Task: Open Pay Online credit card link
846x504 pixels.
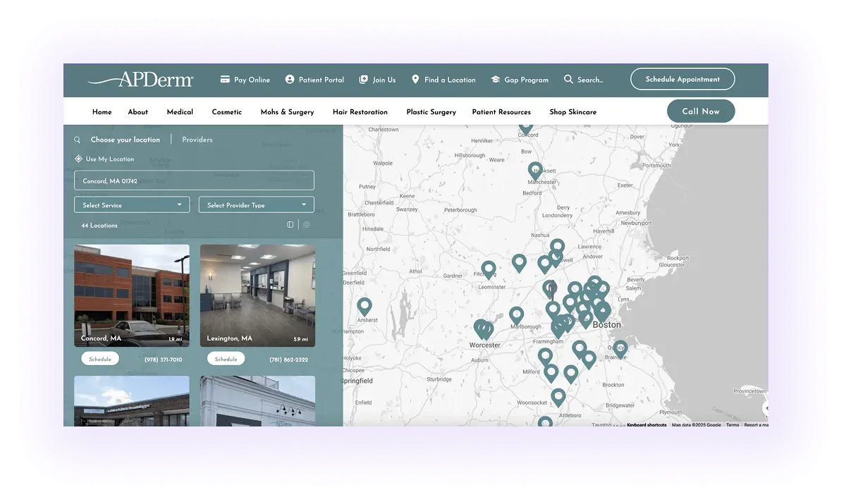Action: (245, 80)
